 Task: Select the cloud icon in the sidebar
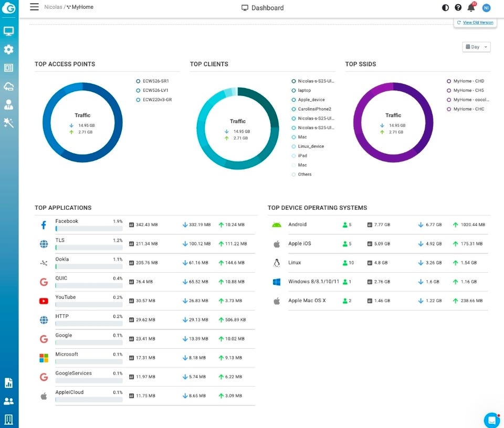(9, 86)
